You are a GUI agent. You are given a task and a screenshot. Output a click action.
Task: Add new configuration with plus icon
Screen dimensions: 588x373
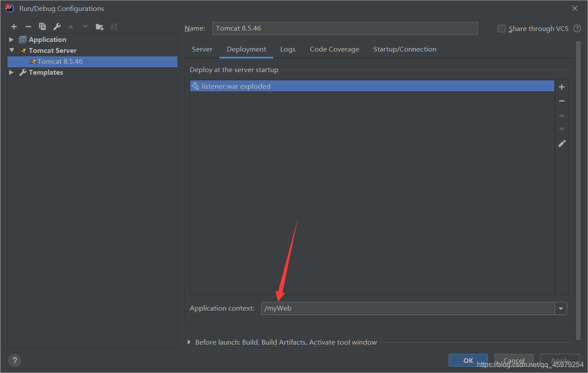pyautogui.click(x=14, y=27)
